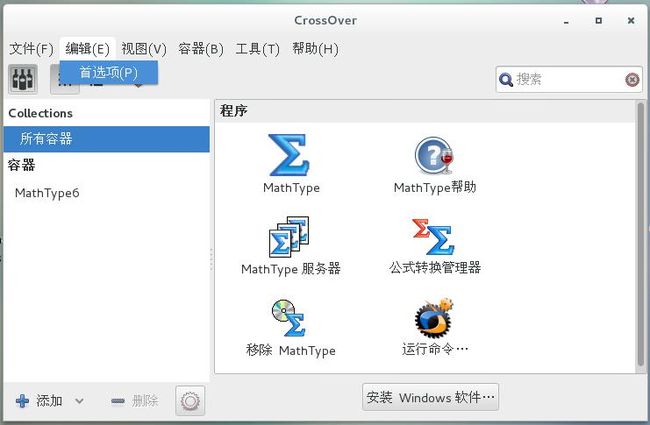Click the gear settings button beside 删除
This screenshot has height=425, width=650.
[190, 401]
